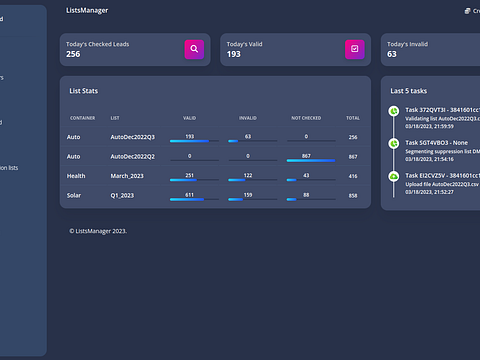This screenshot has height=360, width=480.
Task: Click the Health container cell
Action: [x=76, y=176]
